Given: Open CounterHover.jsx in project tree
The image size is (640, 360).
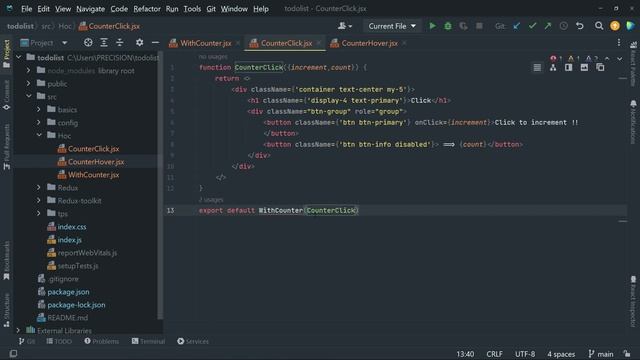Looking at the screenshot, I should click(96, 162).
